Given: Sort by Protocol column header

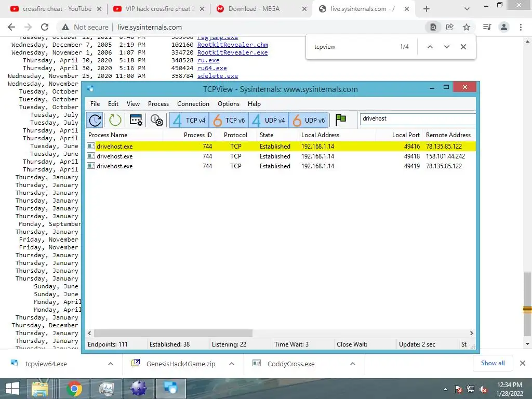Looking at the screenshot, I should [x=235, y=135].
